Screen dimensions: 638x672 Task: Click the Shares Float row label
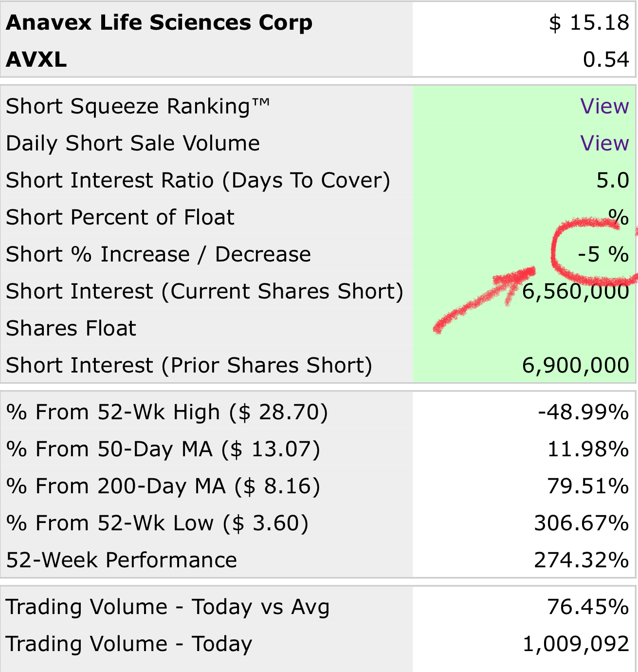click(71, 328)
